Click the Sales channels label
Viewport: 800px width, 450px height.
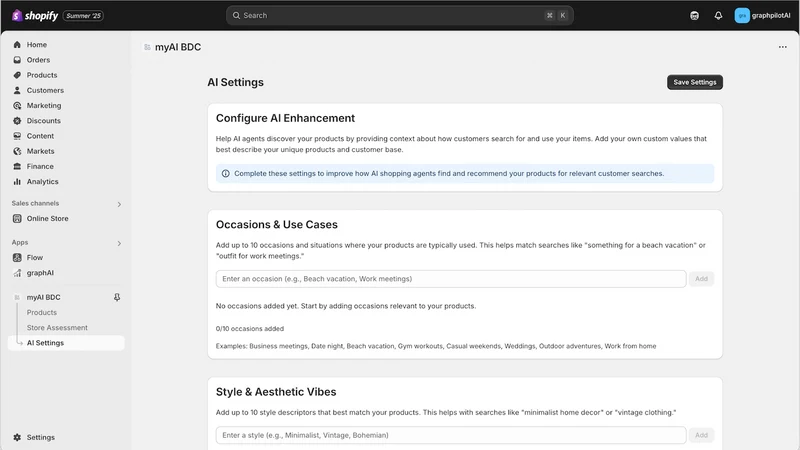(x=35, y=203)
